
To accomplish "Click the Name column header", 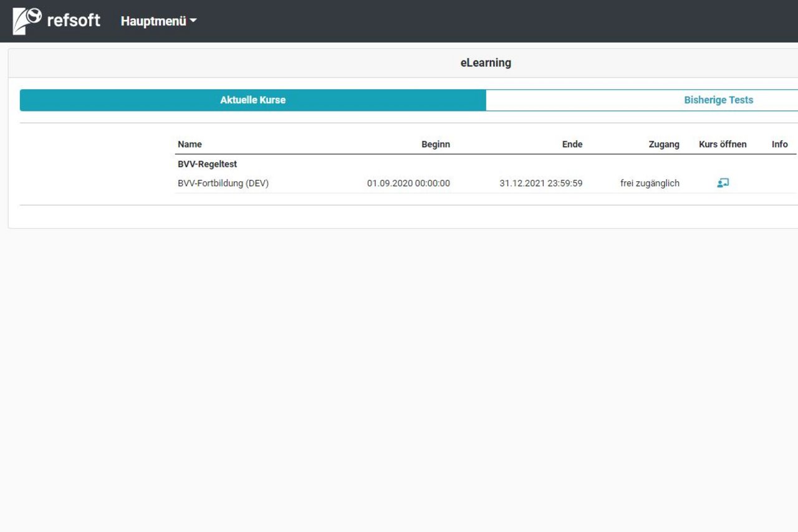I will (x=190, y=144).
